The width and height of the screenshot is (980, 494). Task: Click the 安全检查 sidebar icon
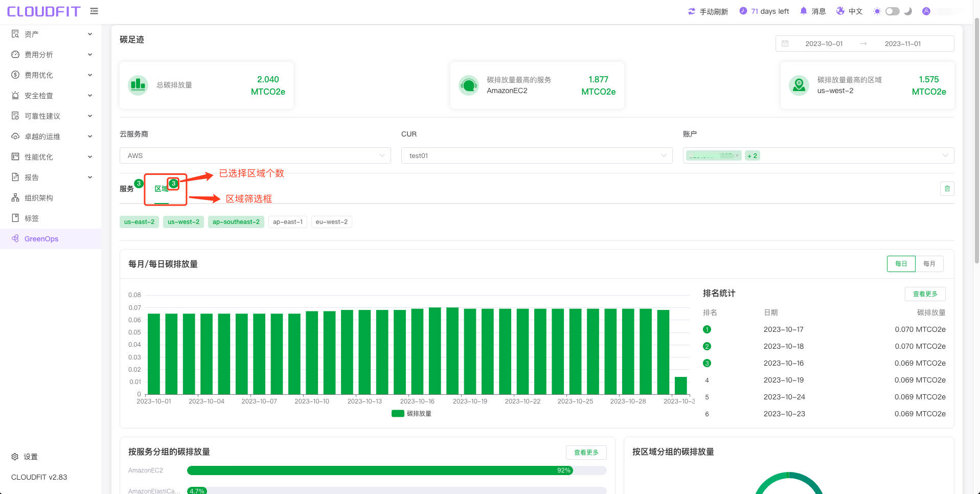coord(15,96)
